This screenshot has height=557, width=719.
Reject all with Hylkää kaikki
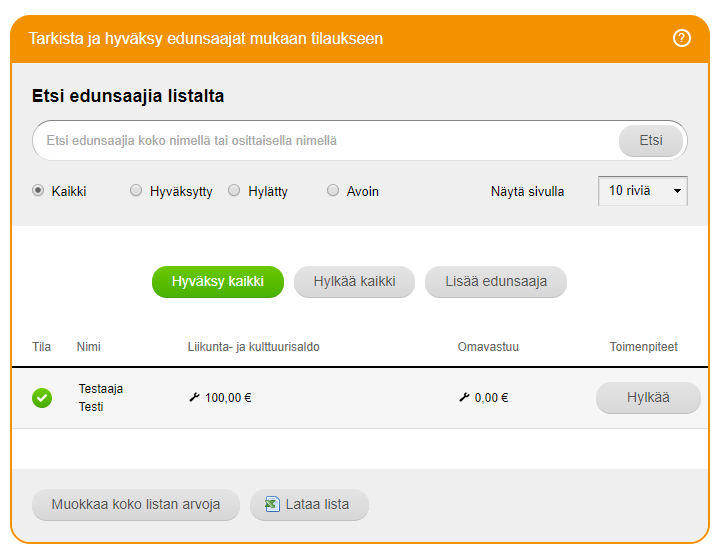click(354, 281)
